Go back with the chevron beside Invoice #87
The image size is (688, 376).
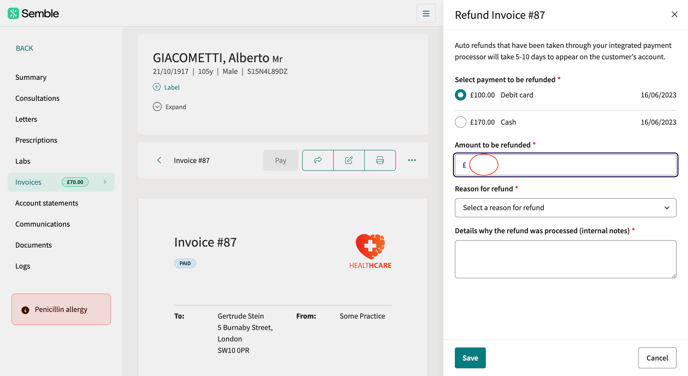point(159,160)
